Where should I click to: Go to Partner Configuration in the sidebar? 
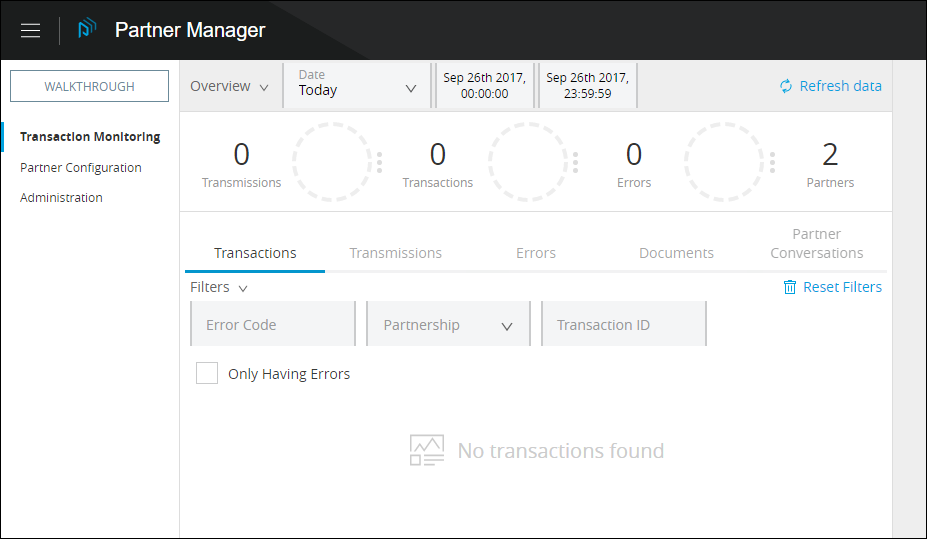coord(81,168)
